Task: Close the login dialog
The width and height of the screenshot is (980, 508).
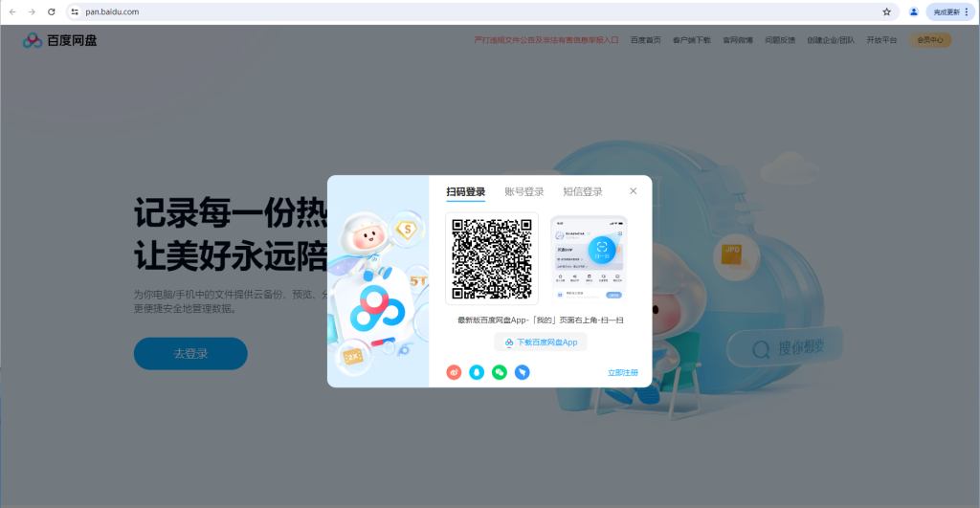Action: pyautogui.click(x=634, y=191)
